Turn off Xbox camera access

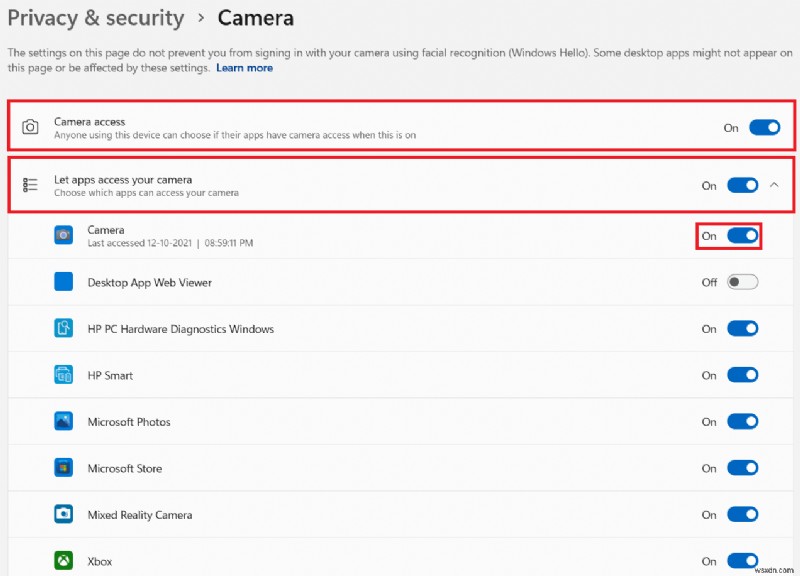point(742,561)
